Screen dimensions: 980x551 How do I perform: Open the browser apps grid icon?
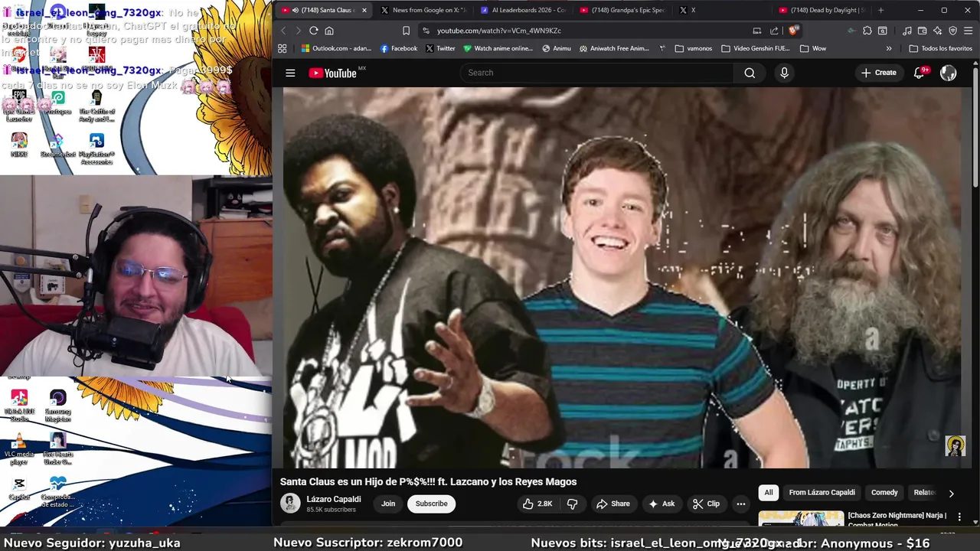click(x=282, y=48)
